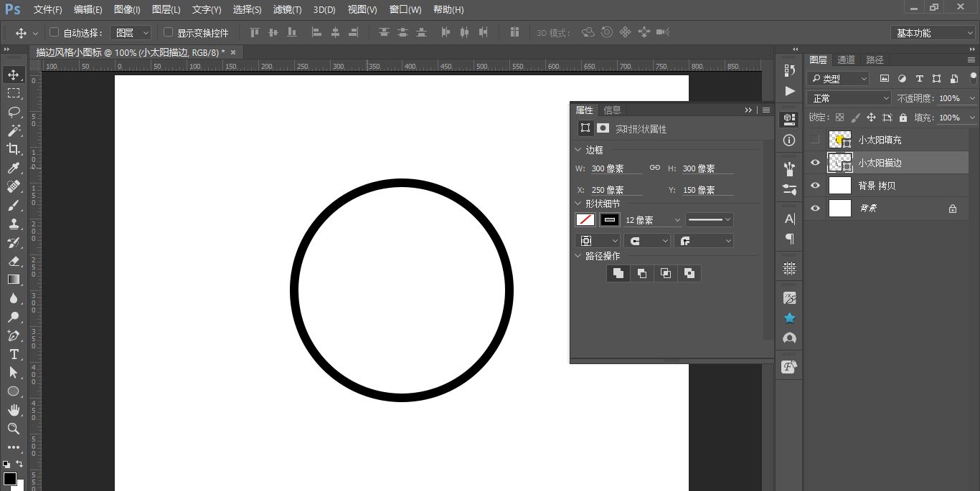Open the History panel icon
Viewport: 980px width, 491px height.
point(790,70)
